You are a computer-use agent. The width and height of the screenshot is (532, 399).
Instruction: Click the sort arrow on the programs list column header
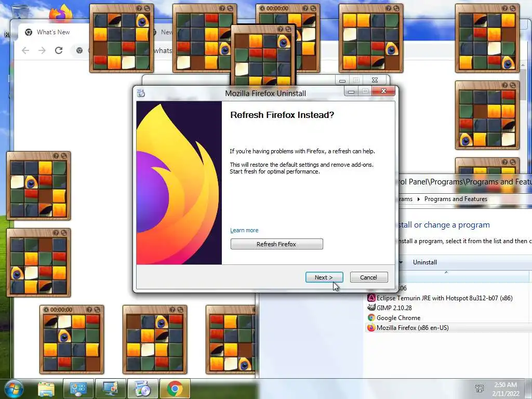tap(446, 272)
